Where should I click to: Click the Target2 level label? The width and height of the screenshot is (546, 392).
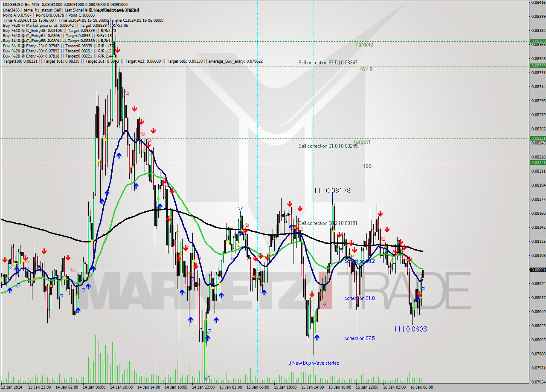[364, 44]
